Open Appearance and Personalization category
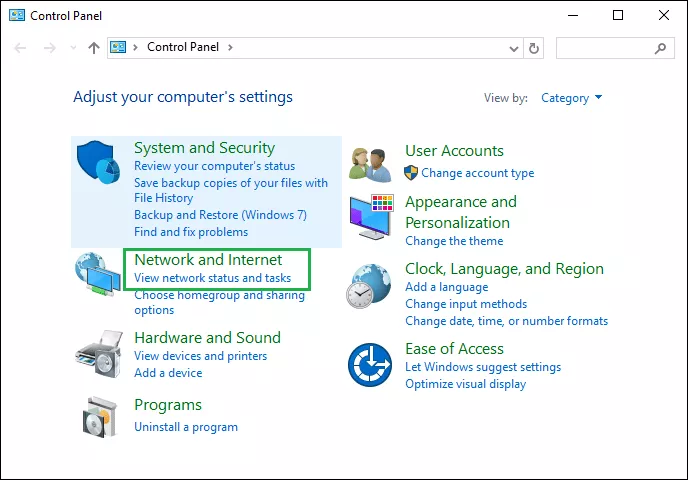 click(461, 212)
